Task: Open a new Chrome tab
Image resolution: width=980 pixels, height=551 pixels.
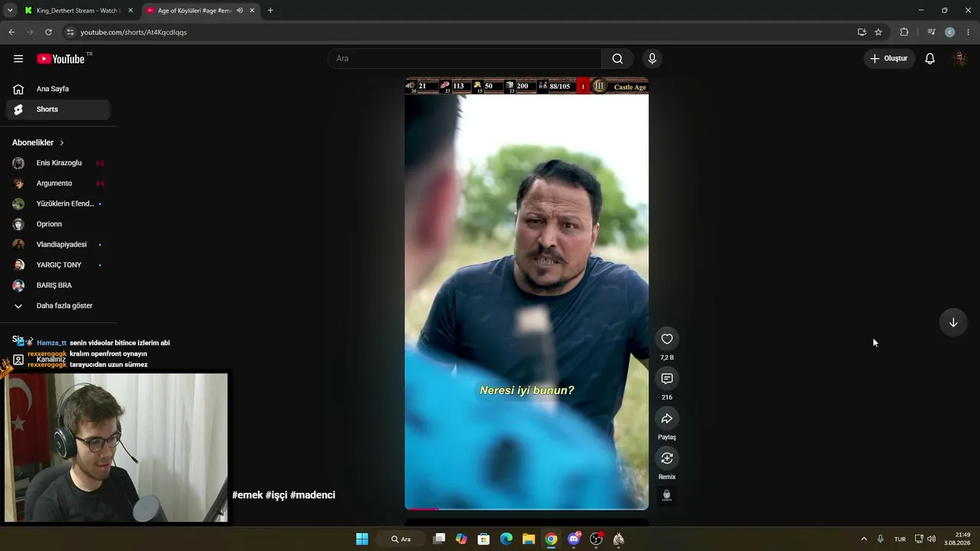Action: coord(270,11)
